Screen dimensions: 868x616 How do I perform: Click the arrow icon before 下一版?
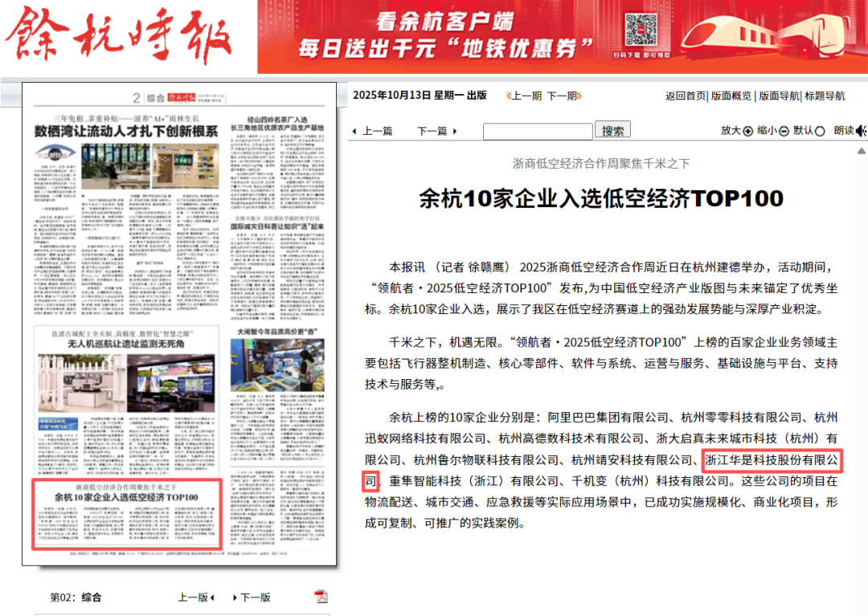[235, 598]
